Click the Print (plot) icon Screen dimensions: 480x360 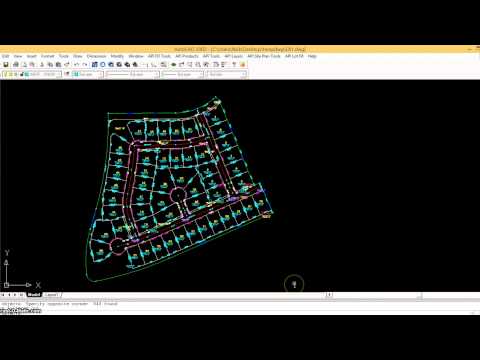(16, 65)
